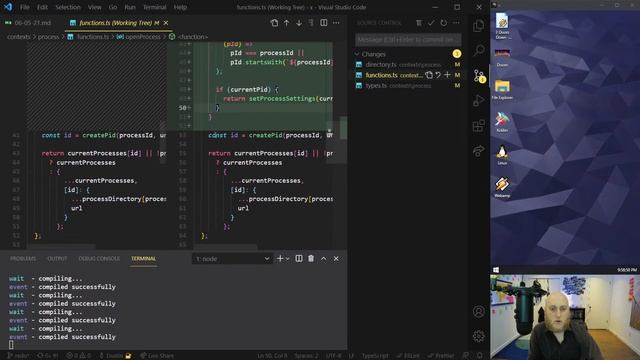Screen dimensions: 640x360
Task: Discard changes for functions.ts
Action: 438,75
